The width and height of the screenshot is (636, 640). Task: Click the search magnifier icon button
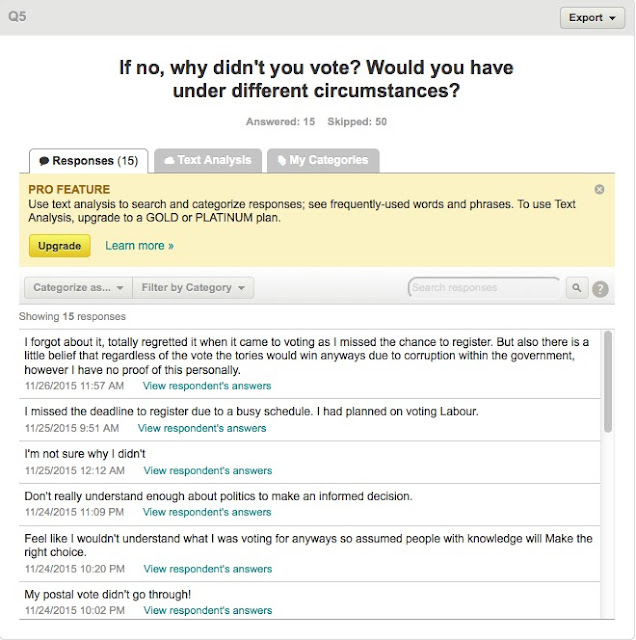pos(576,288)
